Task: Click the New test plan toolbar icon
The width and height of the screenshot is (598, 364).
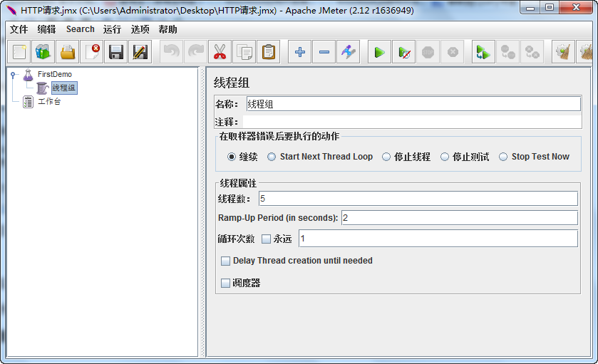Action: (19, 52)
